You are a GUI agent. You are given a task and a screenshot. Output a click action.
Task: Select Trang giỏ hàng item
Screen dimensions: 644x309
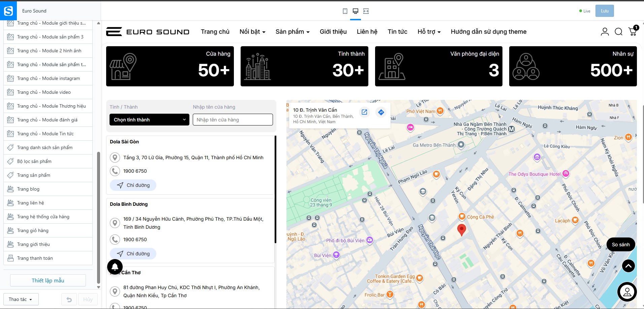[x=48, y=230]
